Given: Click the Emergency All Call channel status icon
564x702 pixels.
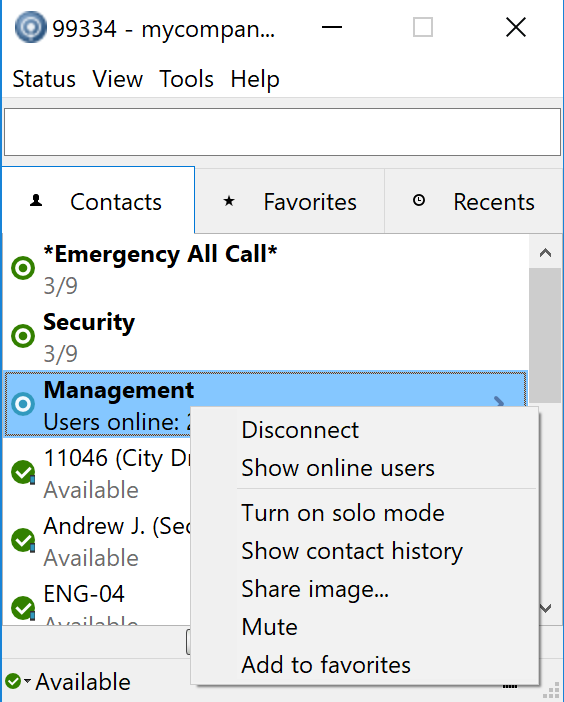Looking at the screenshot, I should [23, 268].
